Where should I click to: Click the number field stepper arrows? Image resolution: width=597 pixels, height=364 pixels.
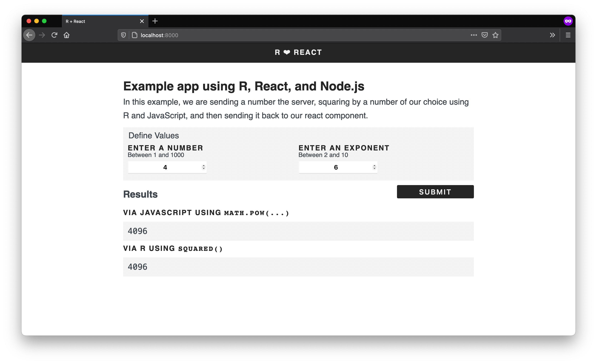(203, 167)
